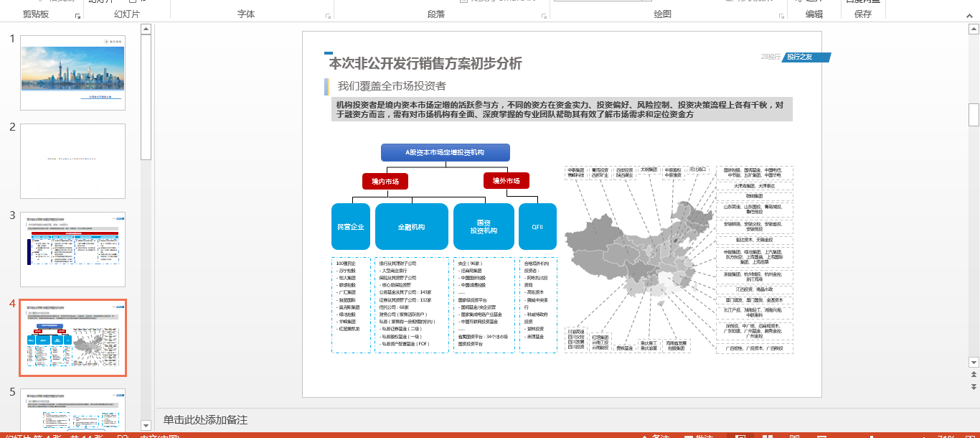
Task: Click the thumbnail pane scroll-up arrow
Action: point(146,29)
